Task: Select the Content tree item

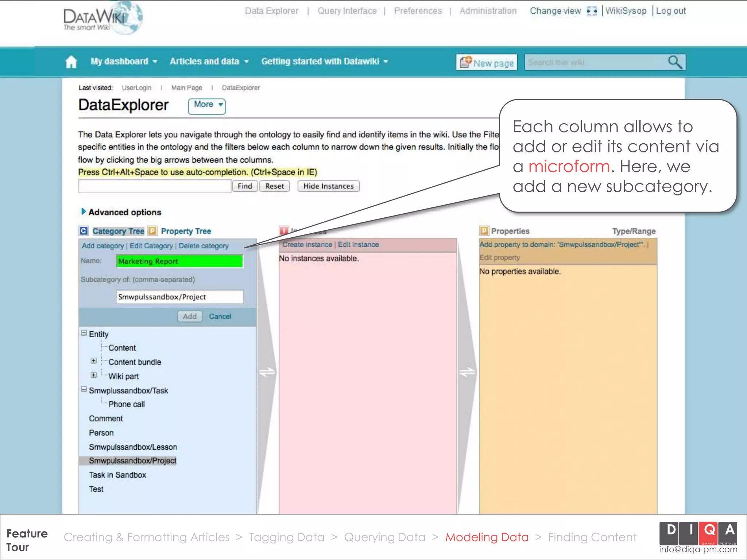Action: coord(122,348)
